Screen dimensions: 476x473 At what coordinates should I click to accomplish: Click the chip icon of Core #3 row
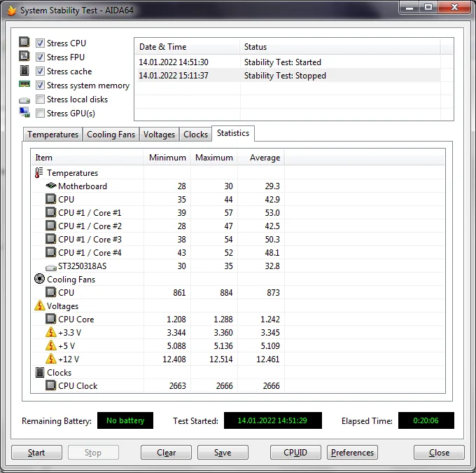tap(50, 239)
